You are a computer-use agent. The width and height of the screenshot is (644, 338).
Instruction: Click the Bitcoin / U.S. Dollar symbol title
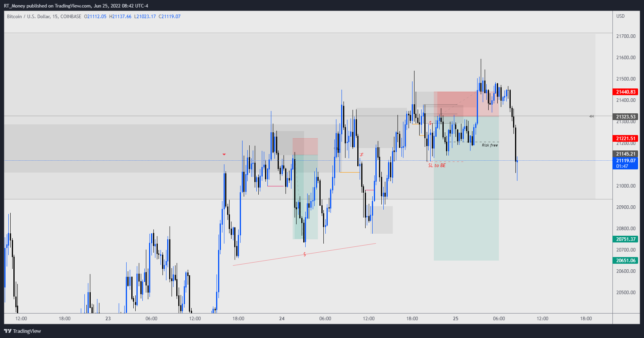click(44, 17)
